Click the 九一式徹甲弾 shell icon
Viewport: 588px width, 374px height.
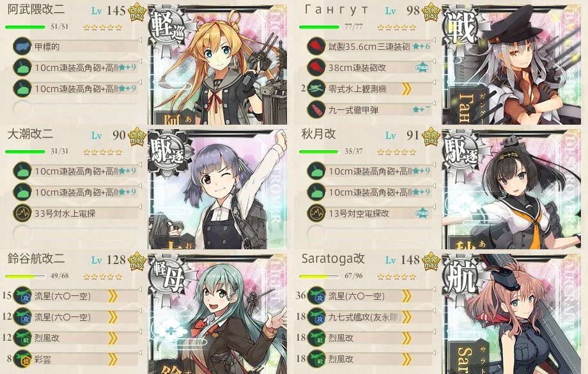click(x=316, y=110)
